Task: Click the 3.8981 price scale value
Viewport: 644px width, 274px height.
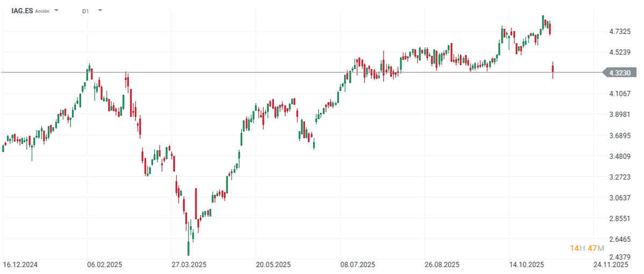Action: (x=620, y=114)
